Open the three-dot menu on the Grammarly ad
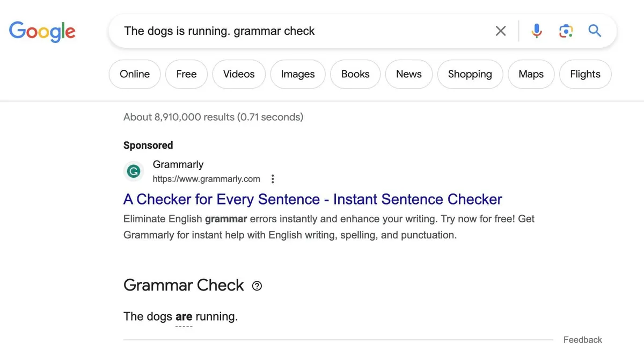Screen dimensions: 644x363 (273, 178)
